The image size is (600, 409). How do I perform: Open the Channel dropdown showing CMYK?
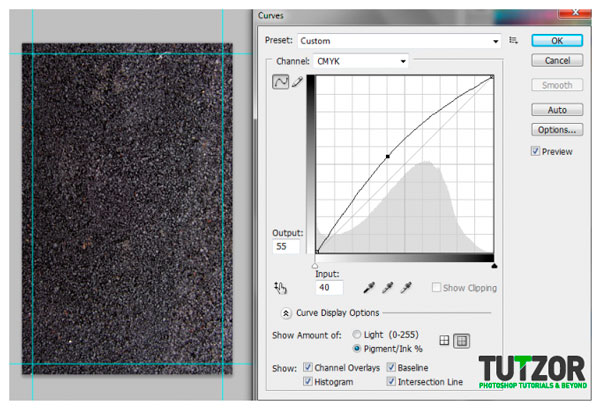coord(360,61)
